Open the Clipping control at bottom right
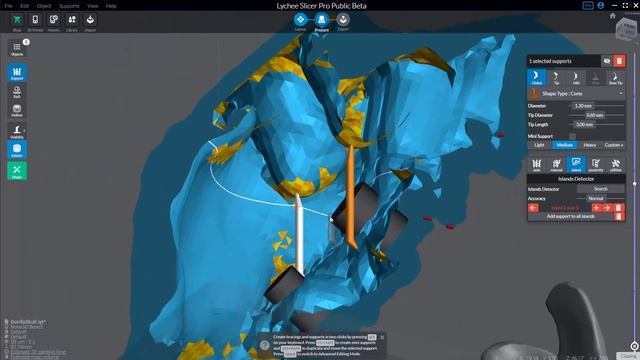The width and height of the screenshot is (640, 360). (x=628, y=356)
